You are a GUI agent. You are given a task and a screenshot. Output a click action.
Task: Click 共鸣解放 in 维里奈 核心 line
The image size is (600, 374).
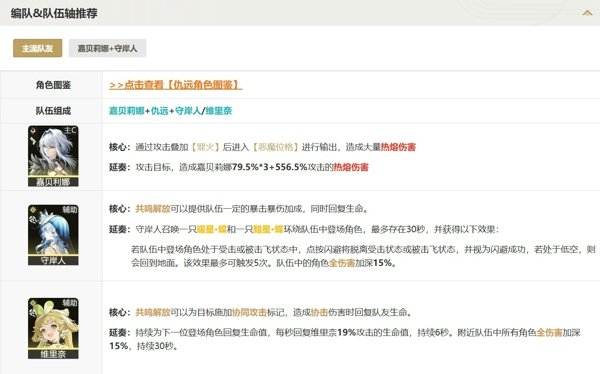coord(153,312)
